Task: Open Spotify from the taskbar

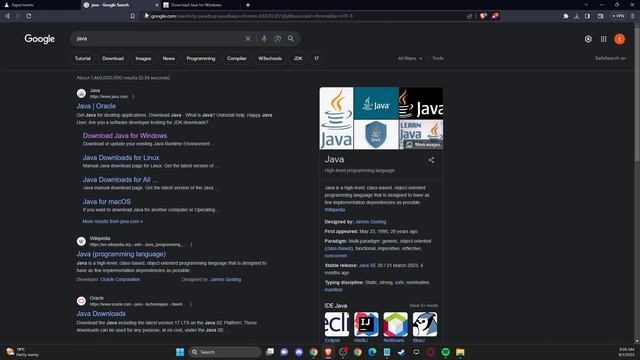Action: 445,352
